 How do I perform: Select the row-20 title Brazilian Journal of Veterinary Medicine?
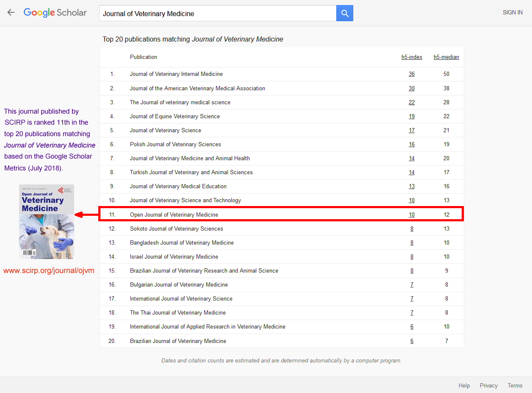pos(178,341)
